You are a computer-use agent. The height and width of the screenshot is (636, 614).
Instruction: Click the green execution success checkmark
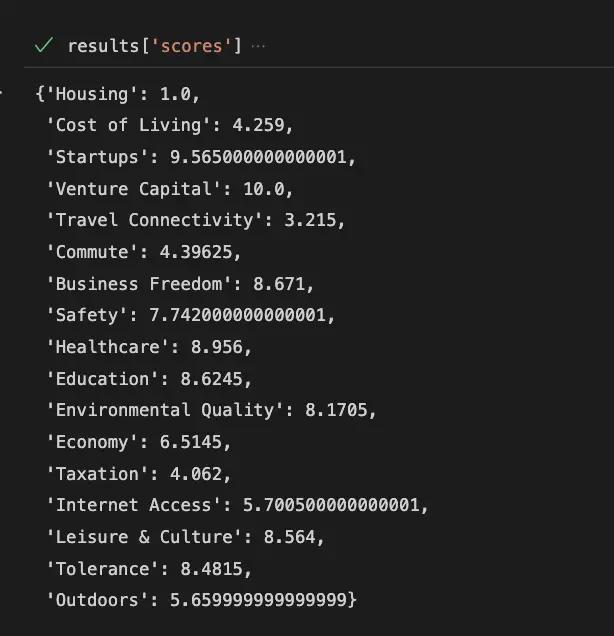coord(43,46)
